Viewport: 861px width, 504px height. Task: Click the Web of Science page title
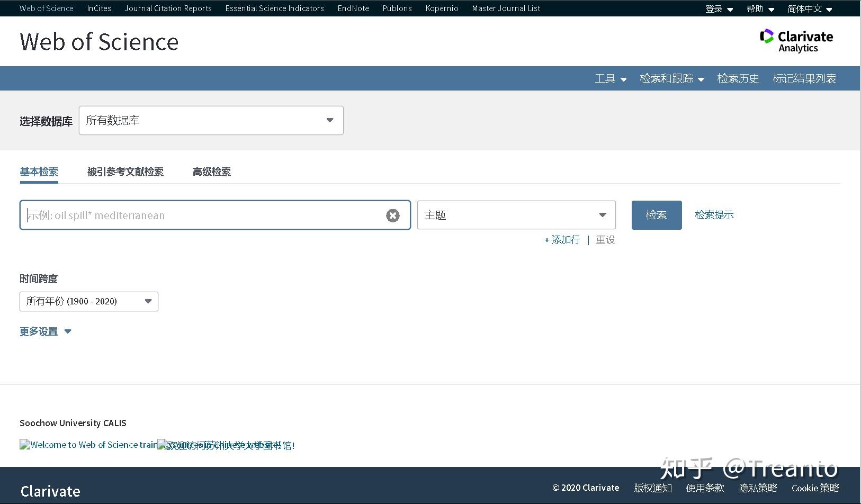[x=99, y=42]
